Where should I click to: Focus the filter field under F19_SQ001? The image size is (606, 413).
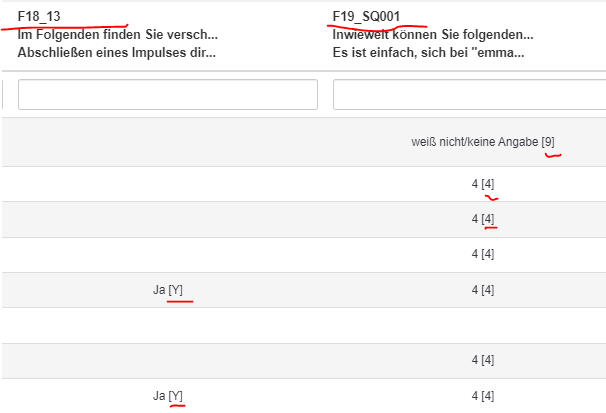(x=468, y=95)
